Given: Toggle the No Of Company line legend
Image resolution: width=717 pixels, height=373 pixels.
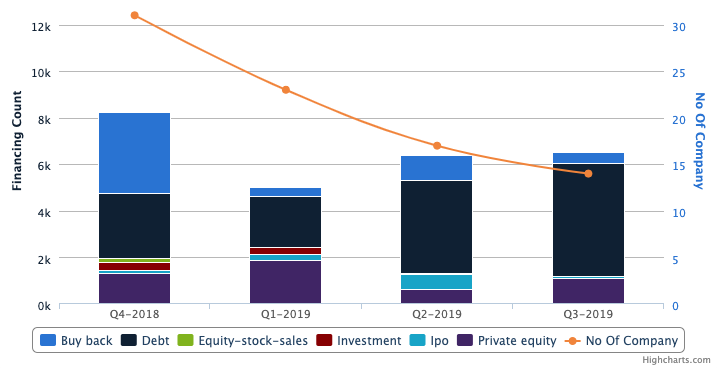Looking at the screenshot, I should (621, 341).
